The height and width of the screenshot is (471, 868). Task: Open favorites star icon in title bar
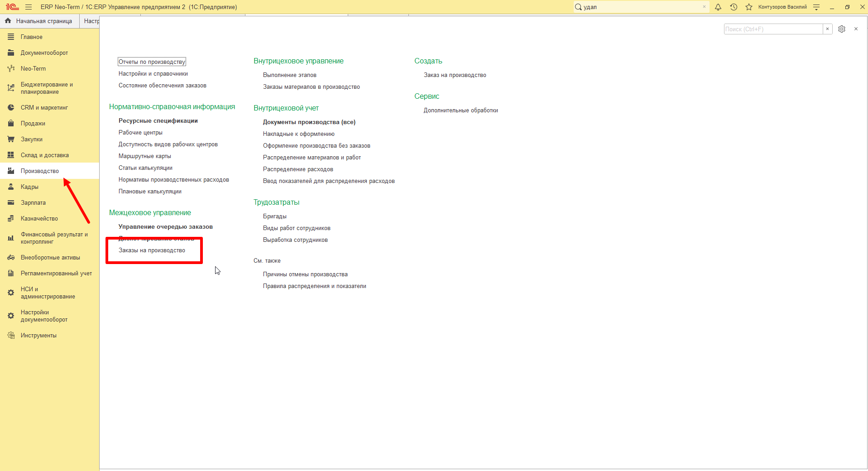pos(749,7)
